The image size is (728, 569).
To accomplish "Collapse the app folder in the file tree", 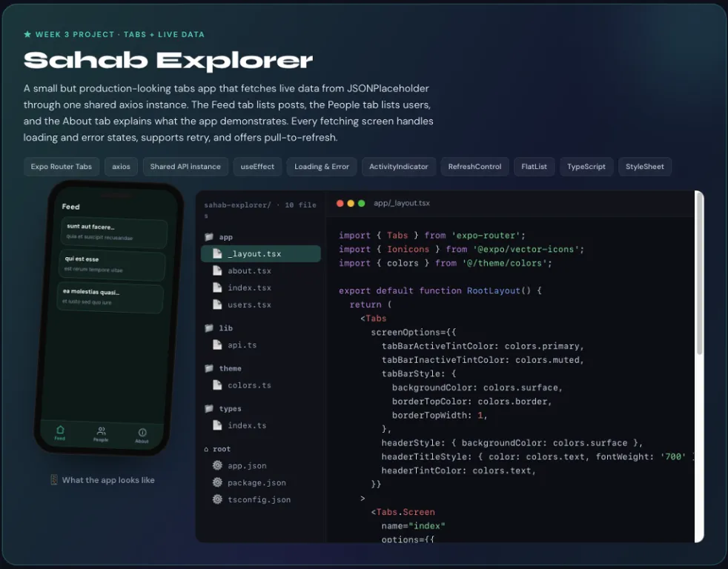I will (218, 236).
